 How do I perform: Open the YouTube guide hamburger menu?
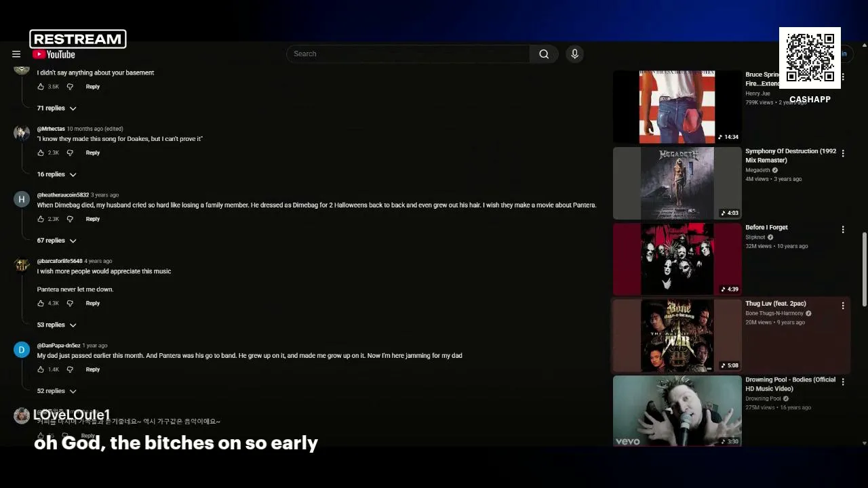tap(16, 54)
